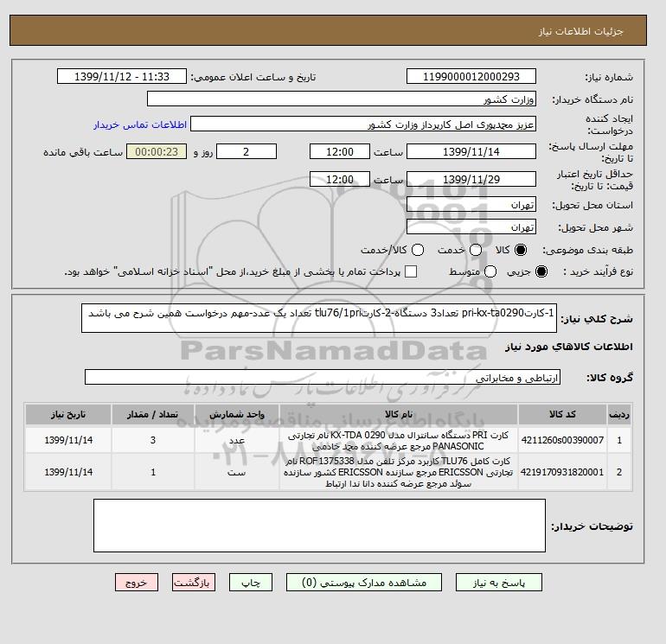The image size is (666, 644).
Task: Click the price validity date 1399/11/29 field
Action: click(x=471, y=179)
